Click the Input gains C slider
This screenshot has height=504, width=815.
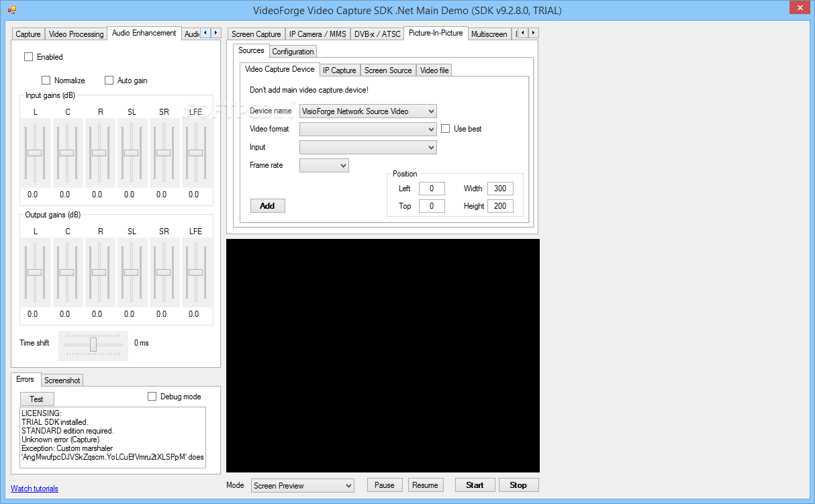pyautogui.click(x=66, y=153)
